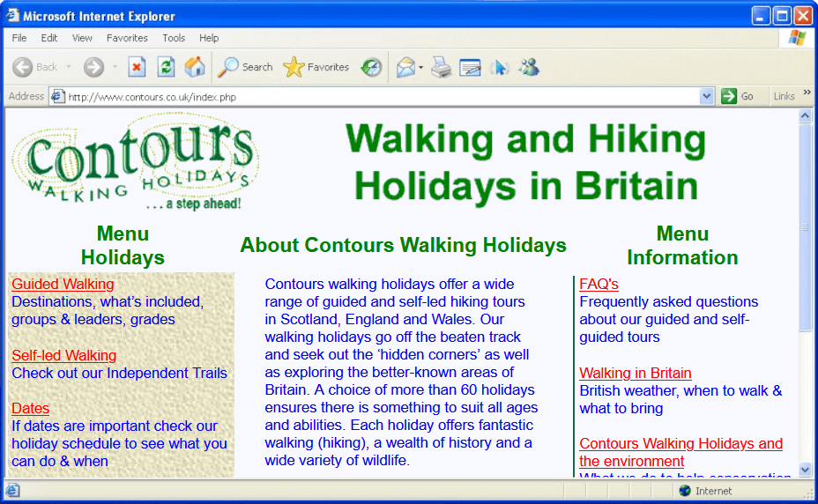This screenshot has height=504, width=818.
Task: Click the Contours Walking Holidays logo
Action: pos(135,162)
